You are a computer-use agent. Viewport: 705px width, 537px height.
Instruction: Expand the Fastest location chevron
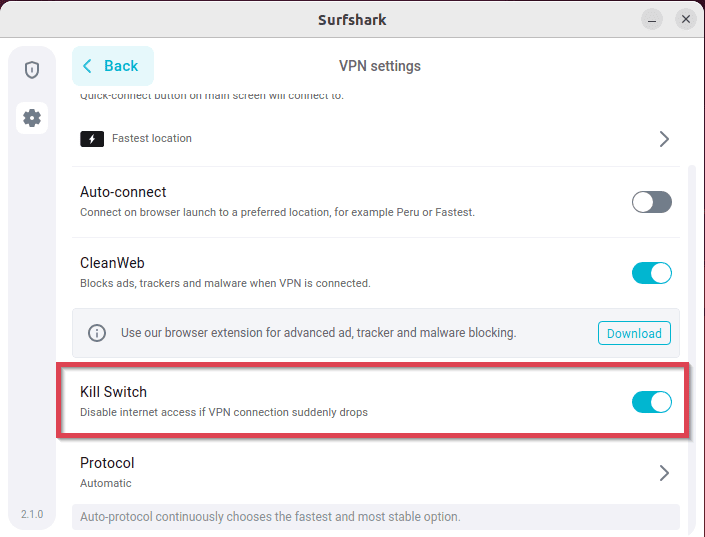click(664, 139)
